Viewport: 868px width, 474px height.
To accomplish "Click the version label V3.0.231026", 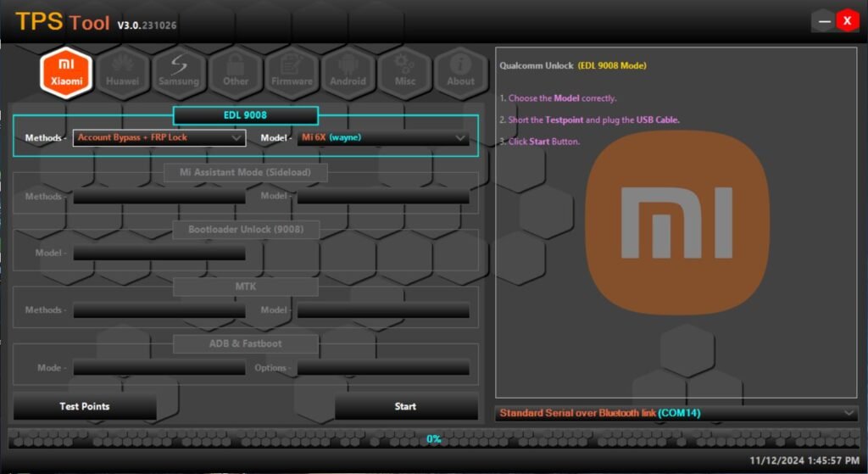I will tap(147, 25).
